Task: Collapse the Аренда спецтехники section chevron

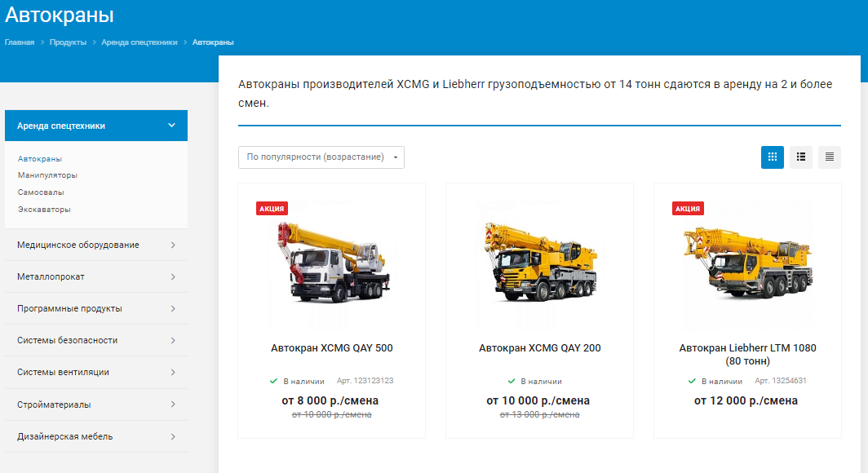Action: [171, 126]
